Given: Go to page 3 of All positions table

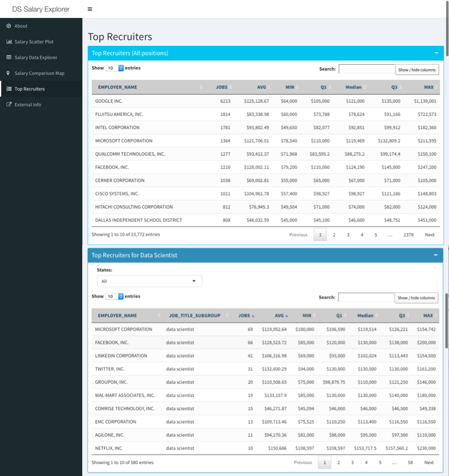Looking at the screenshot, I should tap(348, 234).
